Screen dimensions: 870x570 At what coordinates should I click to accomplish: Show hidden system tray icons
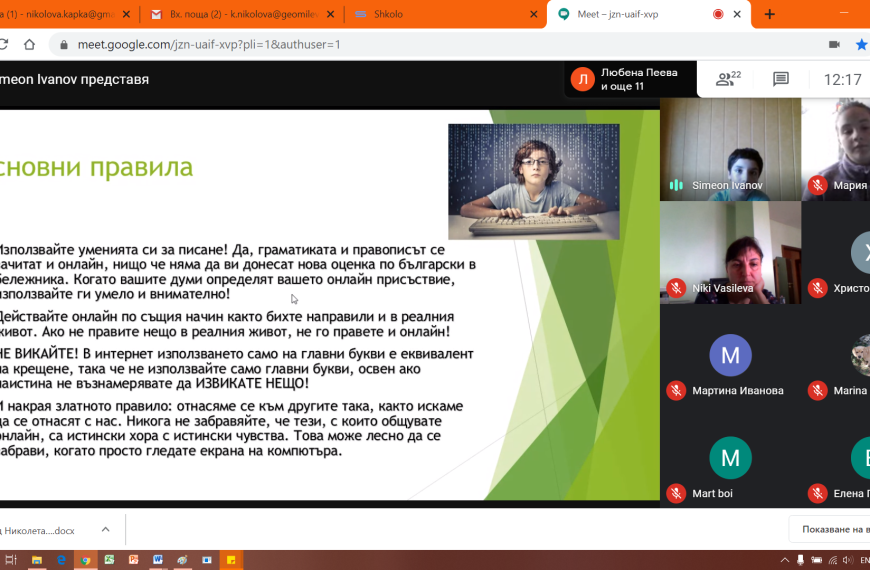point(785,560)
